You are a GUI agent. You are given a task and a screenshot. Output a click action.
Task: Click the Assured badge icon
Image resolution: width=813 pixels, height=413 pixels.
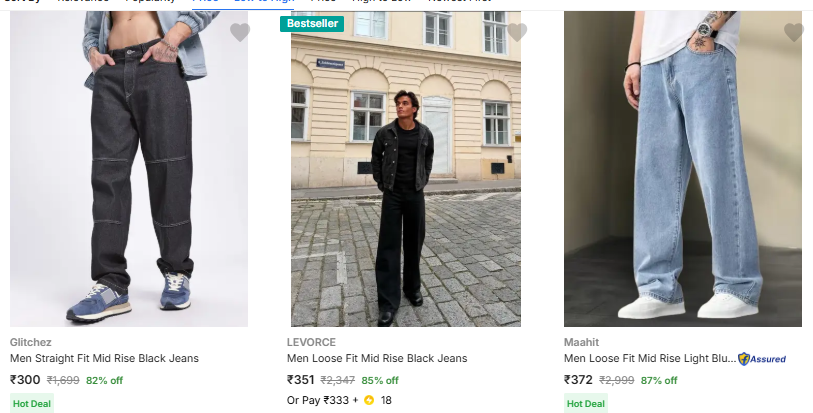coord(762,358)
